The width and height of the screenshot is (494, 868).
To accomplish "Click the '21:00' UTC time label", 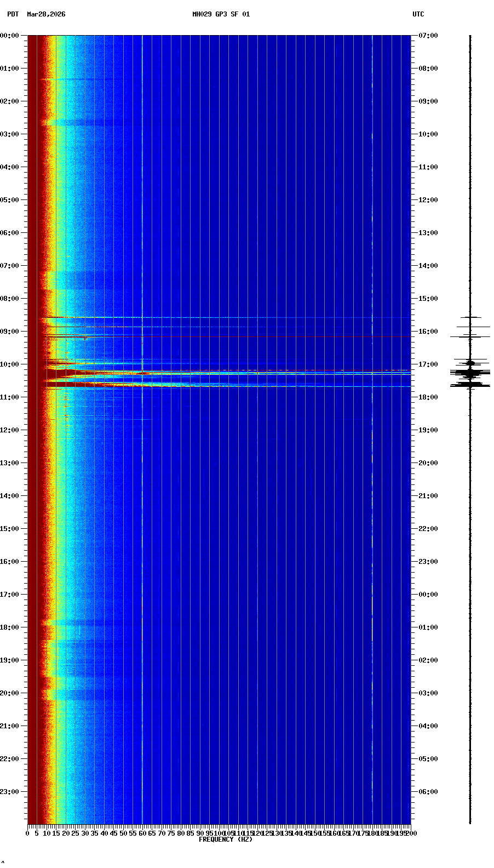I will coord(428,496).
